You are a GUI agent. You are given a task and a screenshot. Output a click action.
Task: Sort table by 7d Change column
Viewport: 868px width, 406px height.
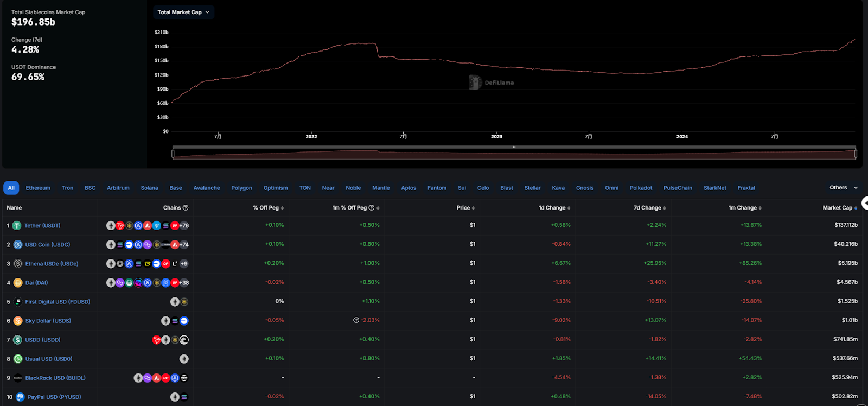coord(649,208)
